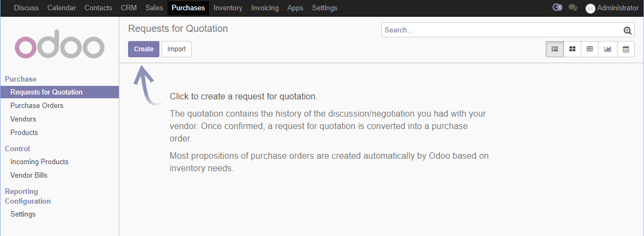This screenshot has height=236, width=644.
Task: Switch to pivot table view icon
Action: pyautogui.click(x=590, y=49)
